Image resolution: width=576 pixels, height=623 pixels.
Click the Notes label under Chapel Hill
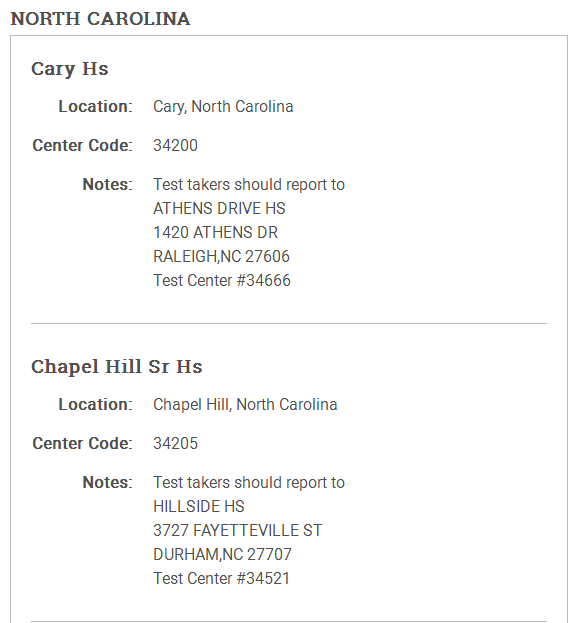coord(107,482)
